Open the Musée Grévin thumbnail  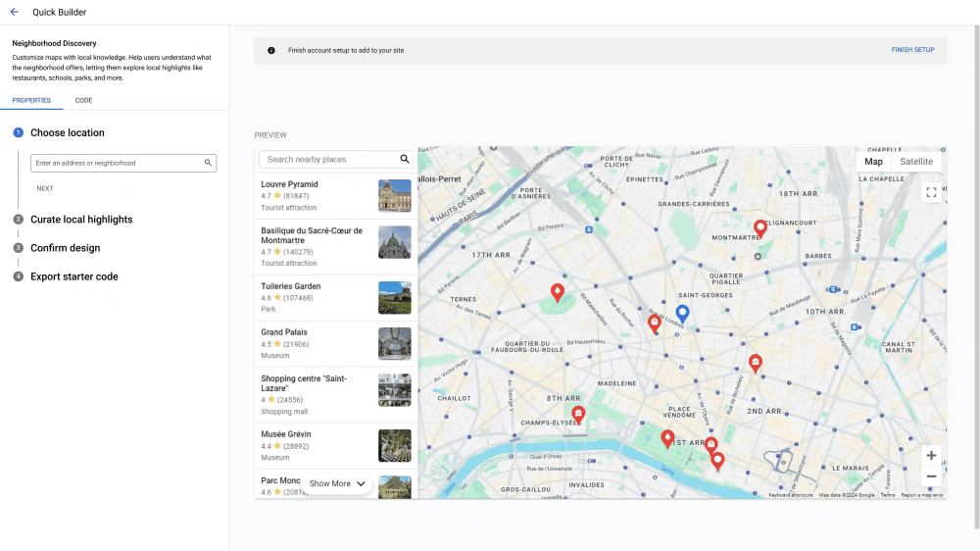(394, 445)
